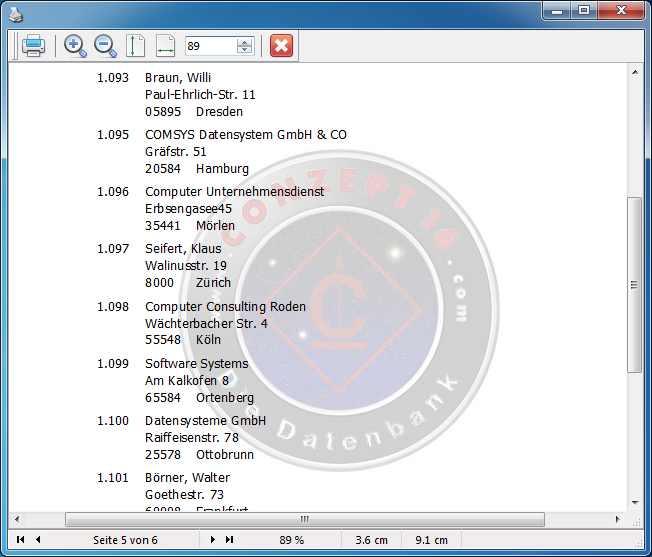The height and width of the screenshot is (557, 652).
Task: Fit page width to window
Action: coord(165,46)
